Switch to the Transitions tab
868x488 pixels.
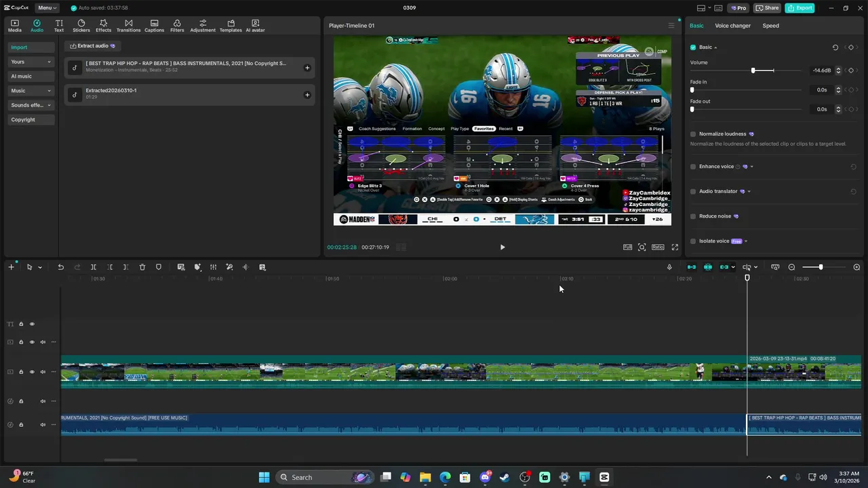[128, 26]
